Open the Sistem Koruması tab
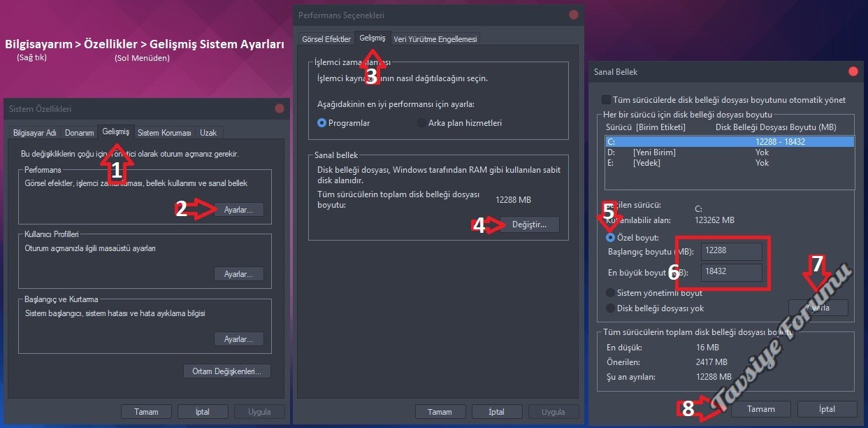This screenshot has height=428, width=868. 164,133
